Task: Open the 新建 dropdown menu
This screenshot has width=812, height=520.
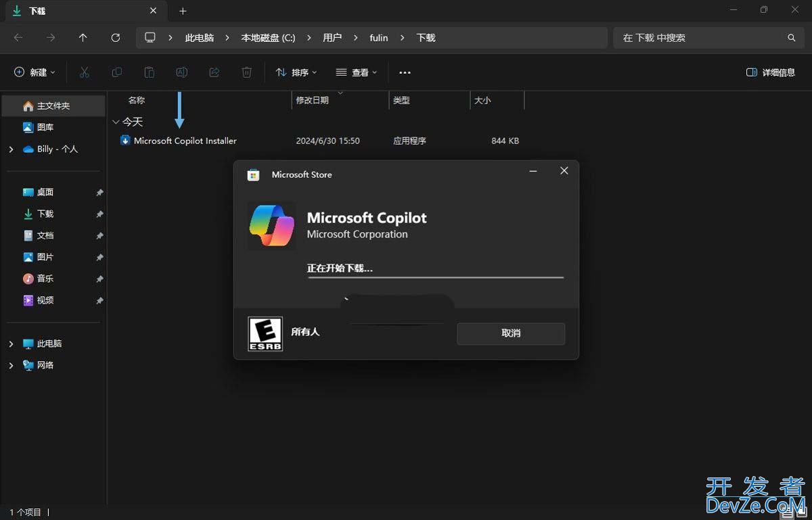Action: (35, 72)
